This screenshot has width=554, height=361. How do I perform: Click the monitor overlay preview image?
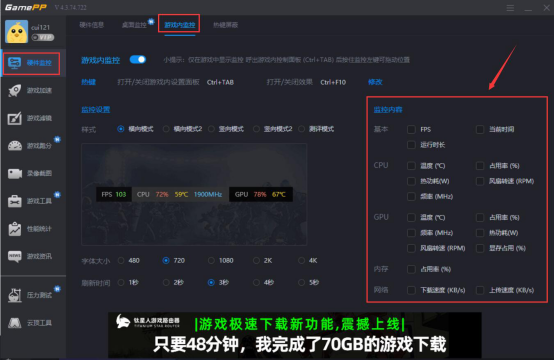(x=194, y=194)
